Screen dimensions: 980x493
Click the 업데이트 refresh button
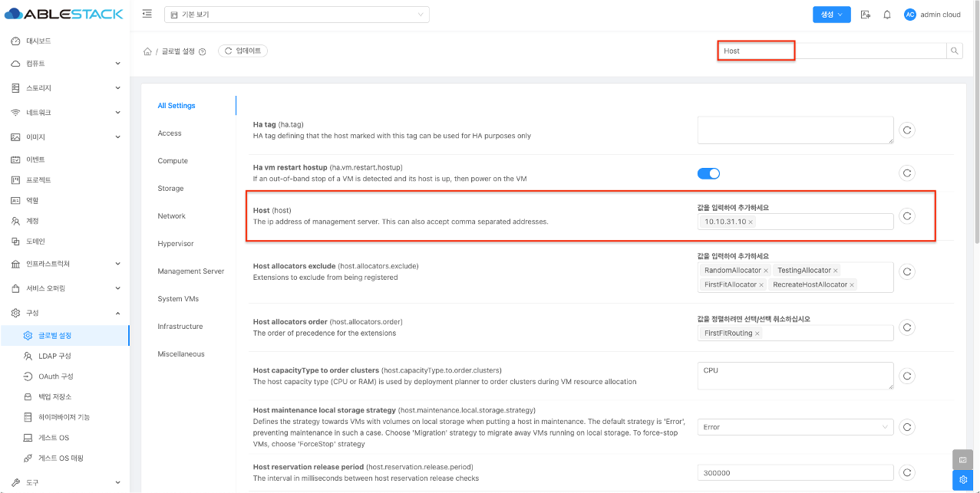pyautogui.click(x=243, y=51)
